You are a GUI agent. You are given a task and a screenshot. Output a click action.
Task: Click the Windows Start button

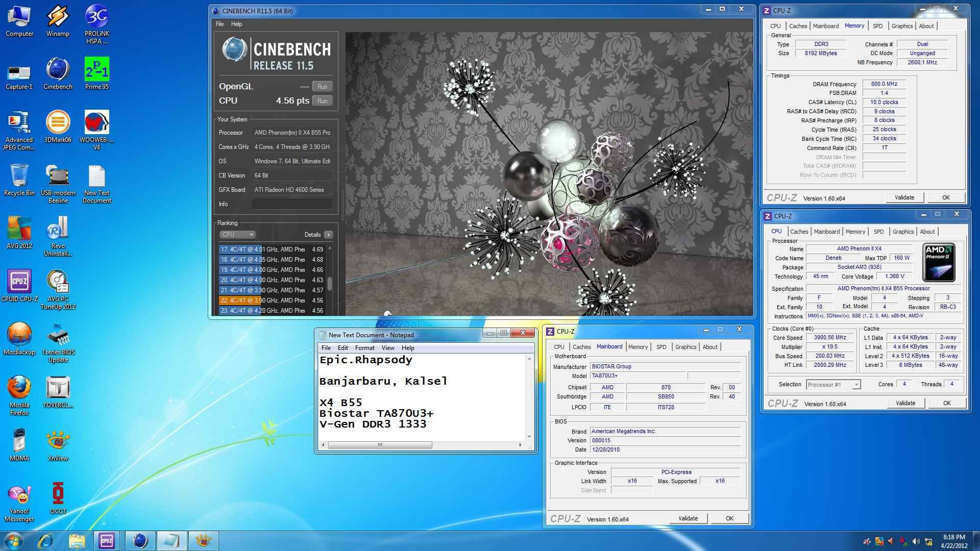coord(14,541)
